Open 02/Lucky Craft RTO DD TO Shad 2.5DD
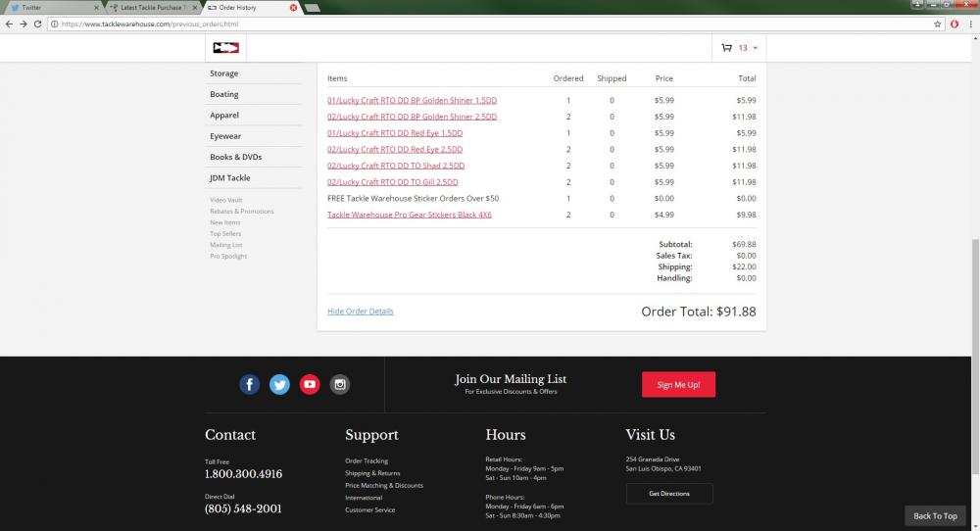Image resolution: width=980 pixels, height=531 pixels. click(396, 166)
